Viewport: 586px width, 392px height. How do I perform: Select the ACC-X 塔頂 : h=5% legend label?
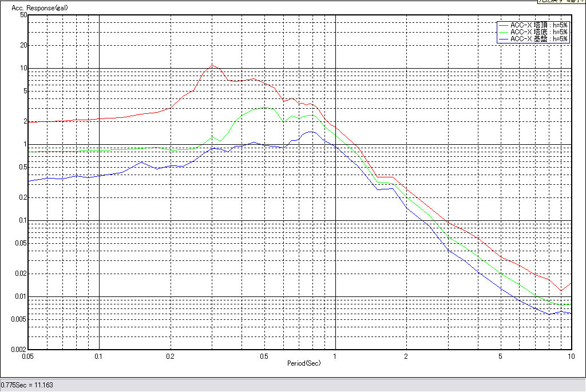pos(539,25)
